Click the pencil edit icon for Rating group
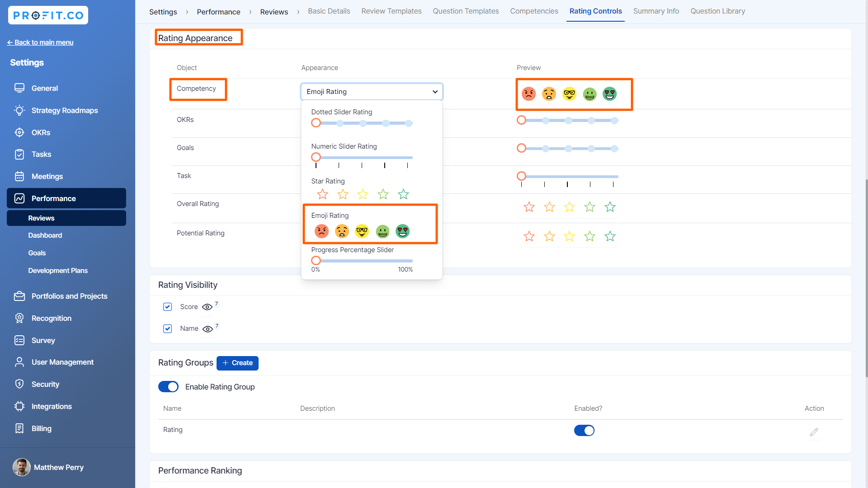The width and height of the screenshot is (868, 488). pyautogui.click(x=814, y=432)
